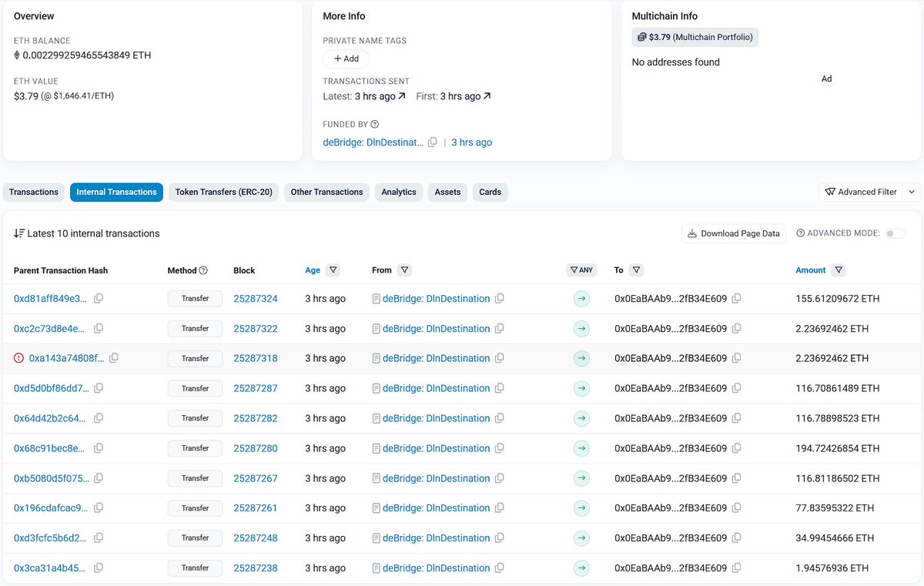Image resolution: width=924 pixels, height=586 pixels.
Task: Open block 25287322 link
Action: pyautogui.click(x=256, y=329)
